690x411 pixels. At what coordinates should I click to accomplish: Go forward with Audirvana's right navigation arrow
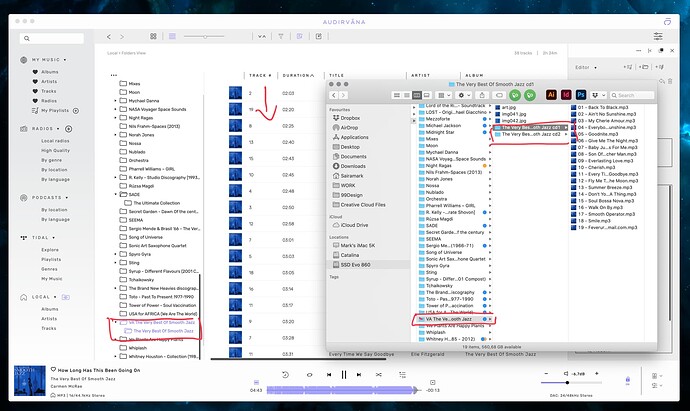(122, 37)
